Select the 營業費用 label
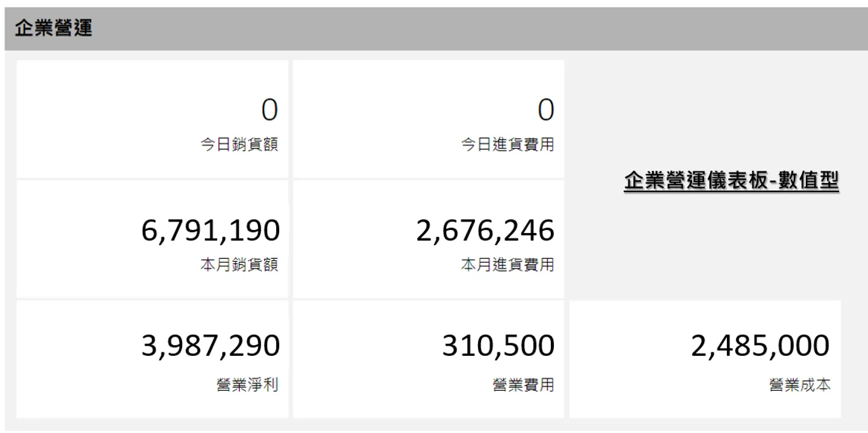The image size is (868, 433). (x=523, y=385)
